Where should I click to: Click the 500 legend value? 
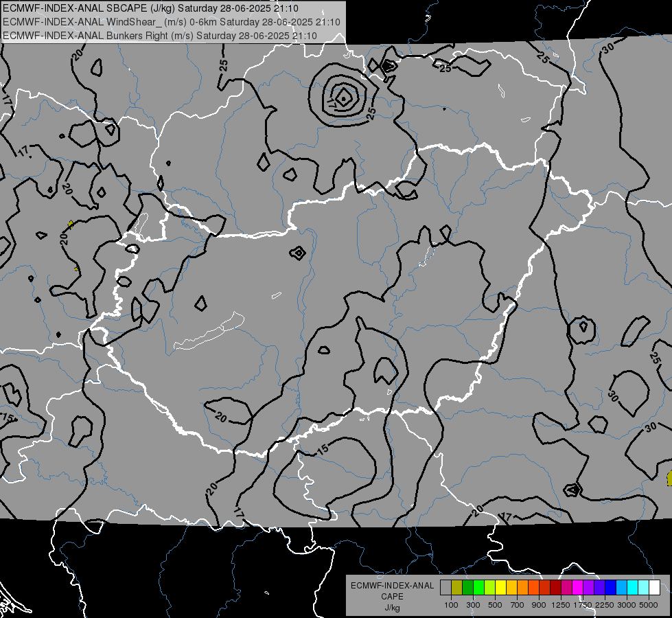point(495,605)
